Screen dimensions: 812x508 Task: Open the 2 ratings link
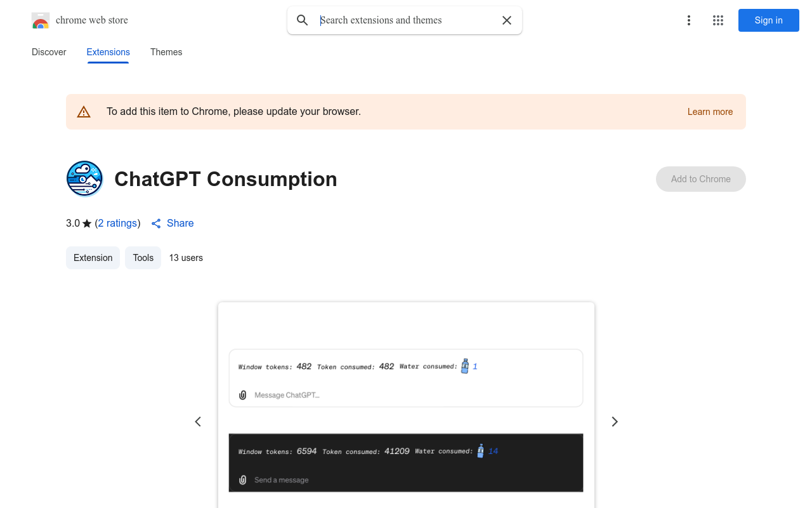coord(117,224)
